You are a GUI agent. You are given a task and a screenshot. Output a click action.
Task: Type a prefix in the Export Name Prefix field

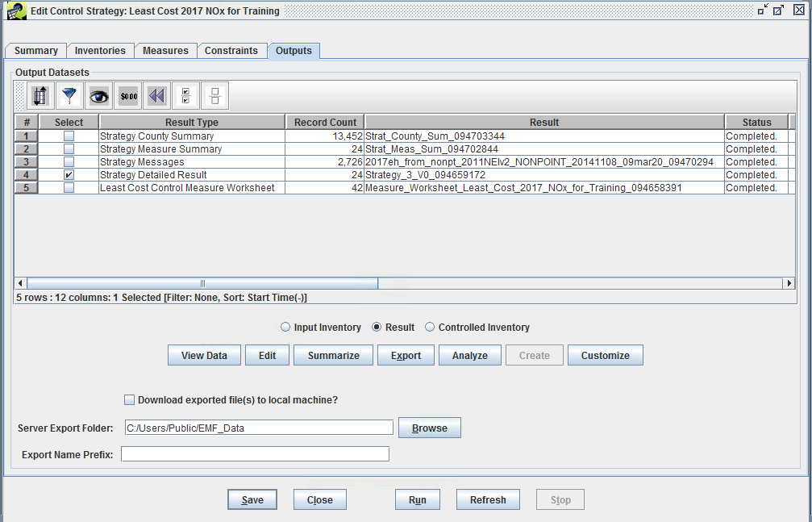point(255,453)
